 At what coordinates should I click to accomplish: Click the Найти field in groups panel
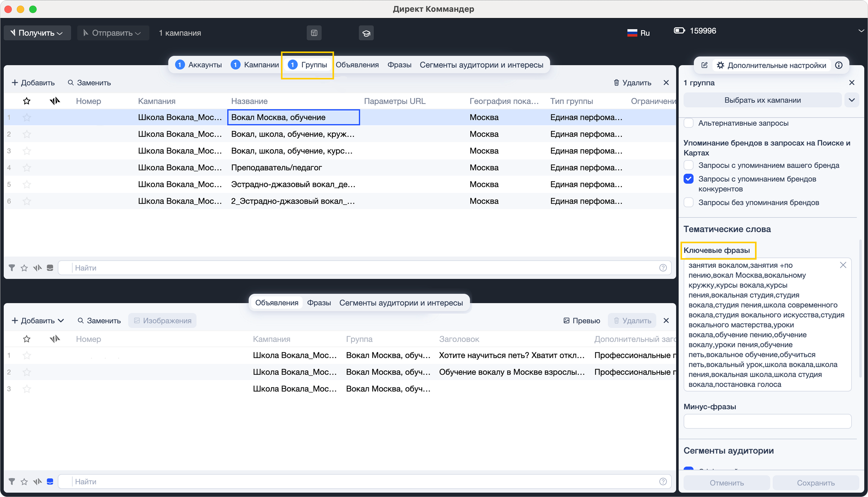point(365,268)
